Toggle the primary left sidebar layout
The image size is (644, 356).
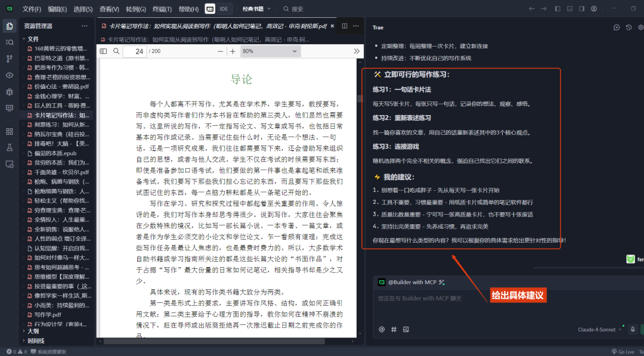558,8
